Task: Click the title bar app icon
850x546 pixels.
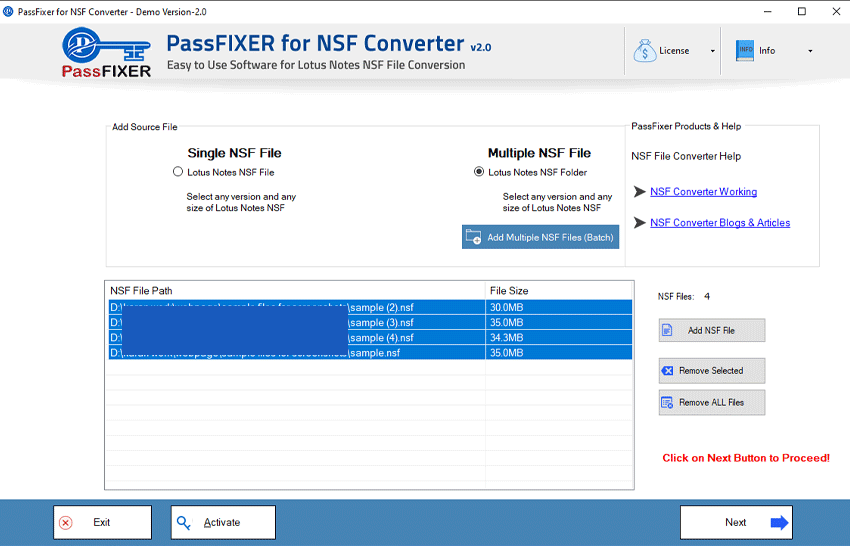Action: tap(8, 11)
